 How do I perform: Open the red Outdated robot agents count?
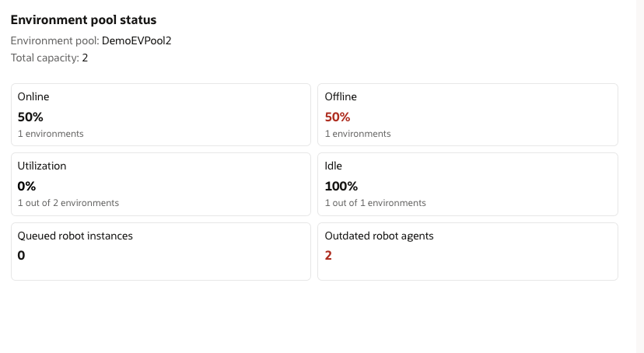click(x=328, y=255)
